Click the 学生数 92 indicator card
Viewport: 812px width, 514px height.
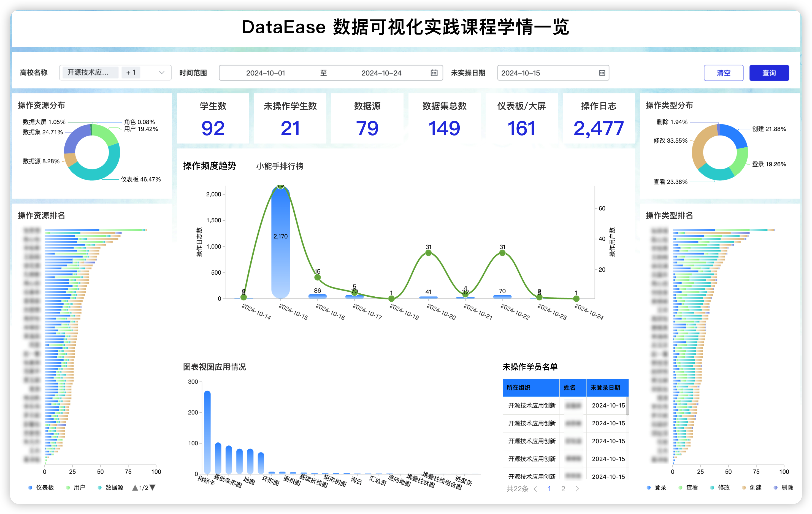click(213, 118)
